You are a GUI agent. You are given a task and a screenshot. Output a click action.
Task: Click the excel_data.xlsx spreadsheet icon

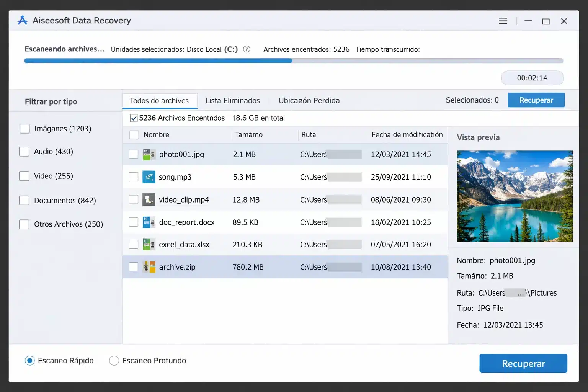149,244
